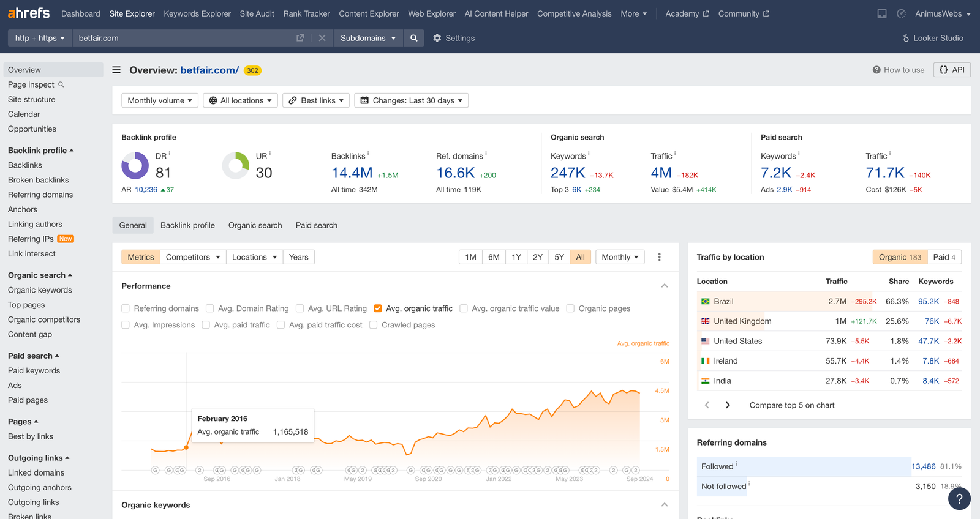This screenshot has width=980, height=519.
Task: Enable Avg. organic traffic value checkbox
Action: (464, 308)
